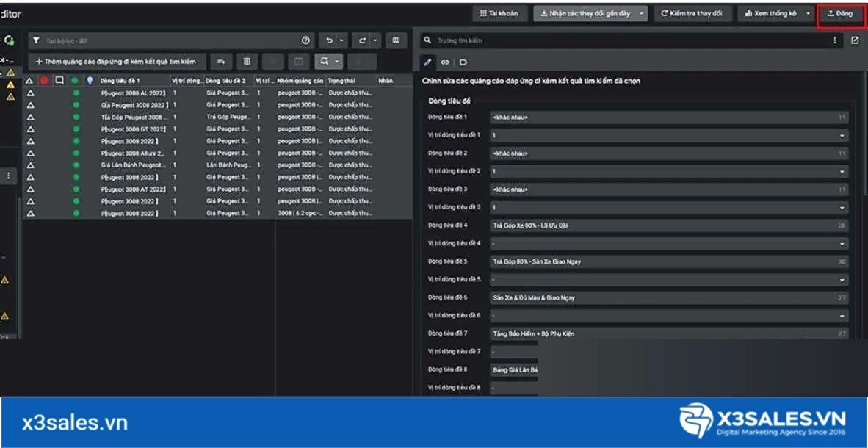Screen dimensions: 868x448
Task: Click field containing Trả Góp 80% - Sẵn Xe Giao Ngay
Action: [x=669, y=261]
